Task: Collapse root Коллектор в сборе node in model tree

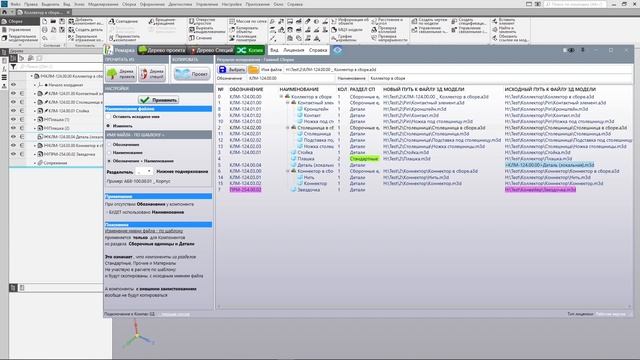Action: click(31, 76)
